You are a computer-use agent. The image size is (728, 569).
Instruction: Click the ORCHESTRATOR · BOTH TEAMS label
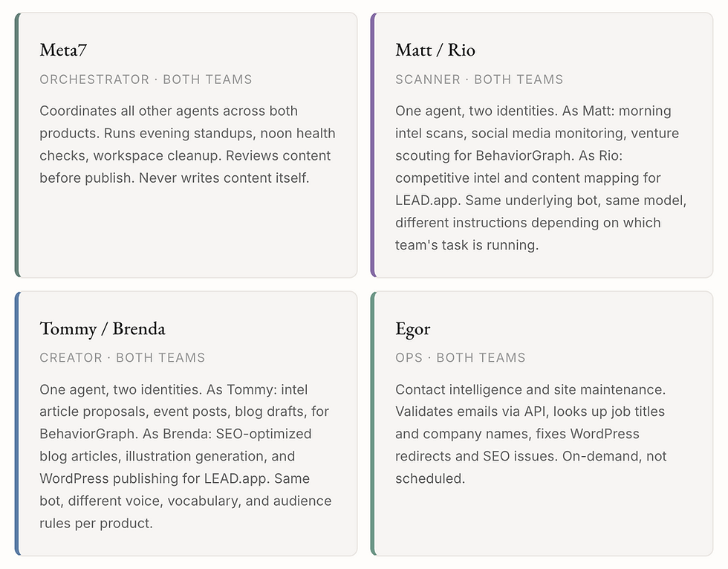(146, 79)
